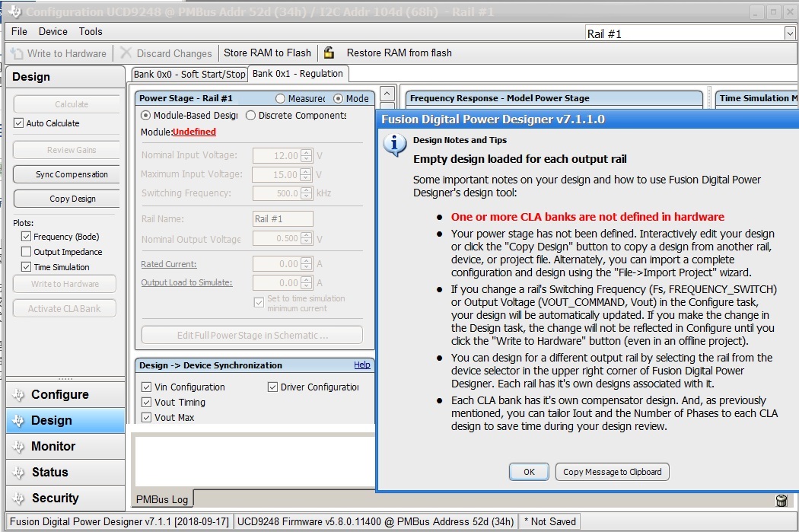The image size is (799, 532).
Task: Open the Monitor task panel
Action: pyautogui.click(x=65, y=447)
